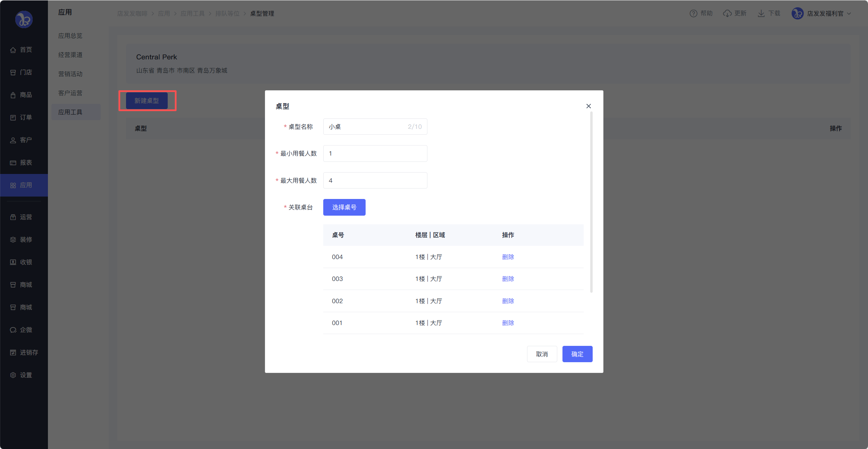Click the 下载 download icon
The height and width of the screenshot is (449, 868).
[x=761, y=14]
